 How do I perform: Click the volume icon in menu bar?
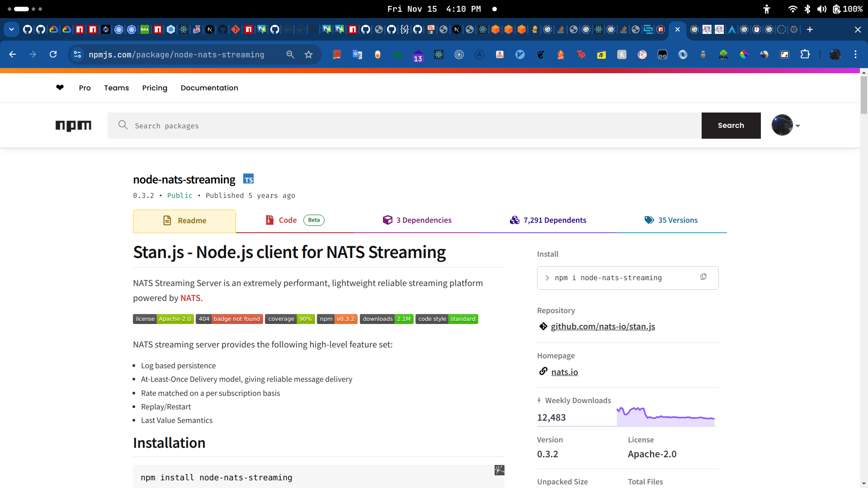[822, 9]
